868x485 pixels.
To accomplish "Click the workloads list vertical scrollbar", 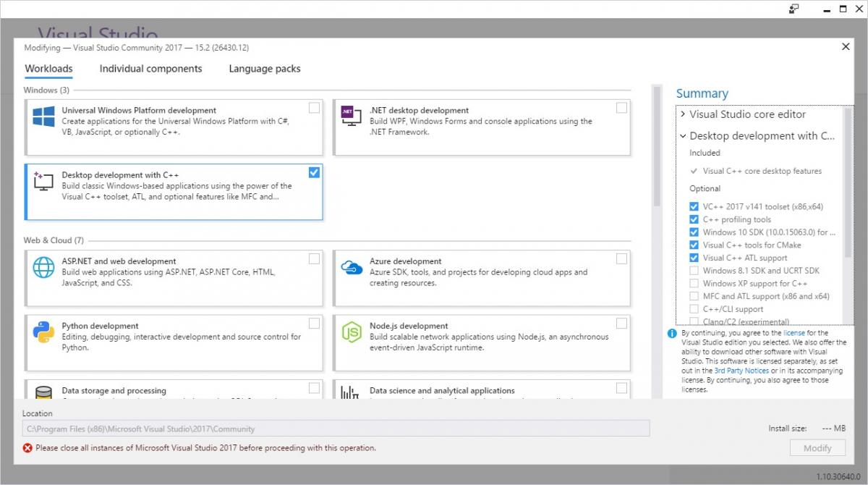I will (x=657, y=146).
